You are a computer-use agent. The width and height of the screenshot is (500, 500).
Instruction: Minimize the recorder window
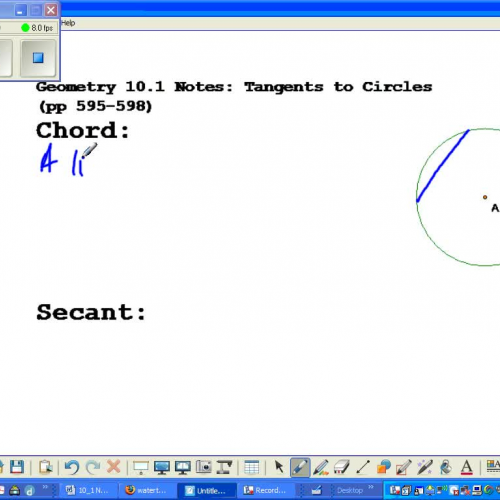click(20, 10)
